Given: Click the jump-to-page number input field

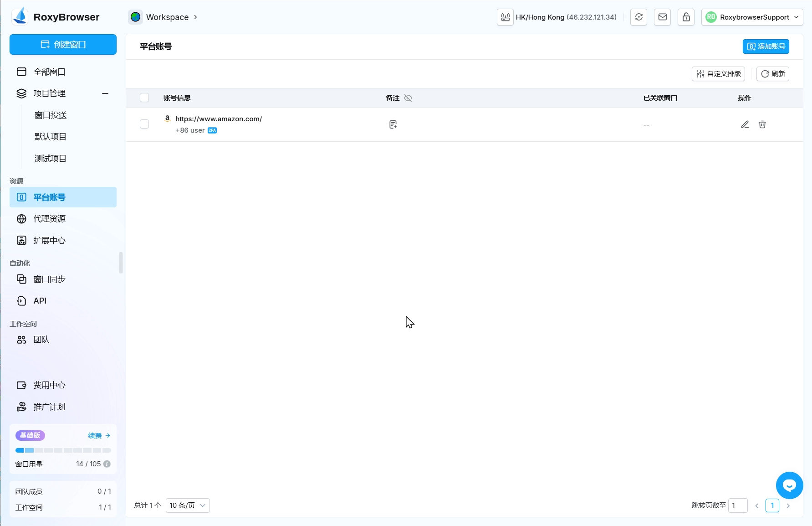Looking at the screenshot, I should [x=737, y=505].
